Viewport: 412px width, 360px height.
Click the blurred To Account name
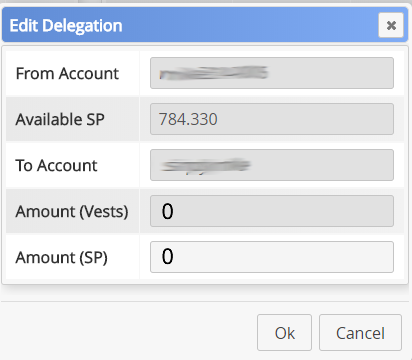click(x=205, y=165)
